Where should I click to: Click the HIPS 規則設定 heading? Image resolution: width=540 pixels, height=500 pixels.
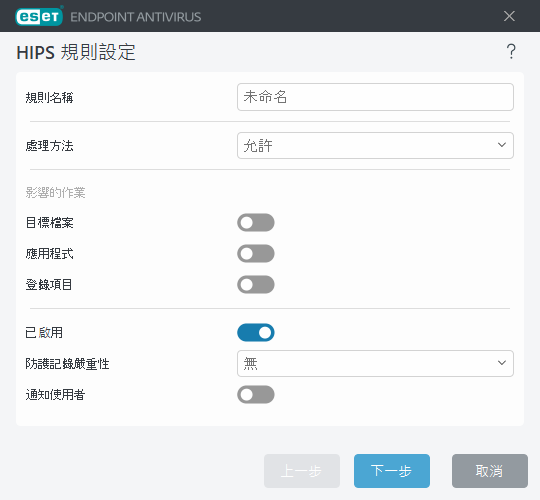pos(76,52)
